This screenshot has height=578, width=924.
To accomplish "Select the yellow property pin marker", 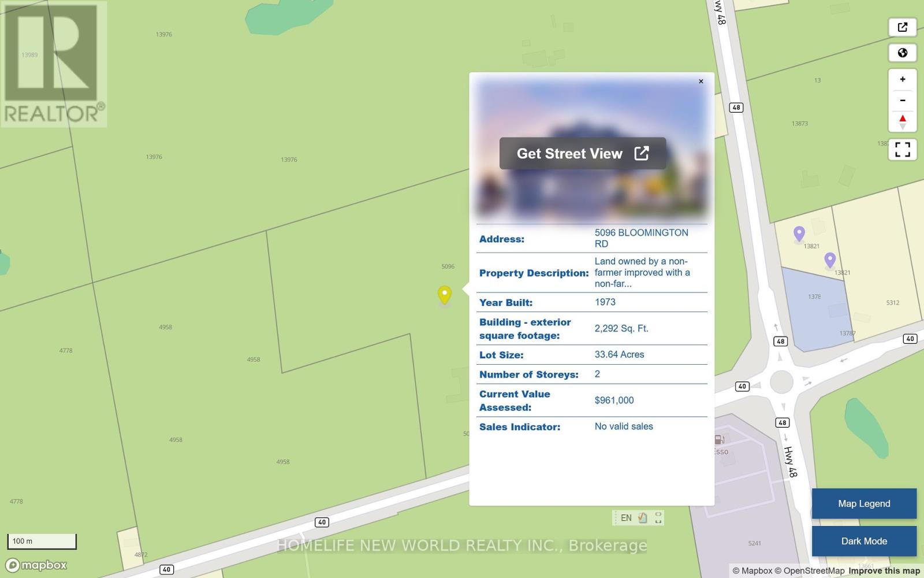I will coord(444,294).
